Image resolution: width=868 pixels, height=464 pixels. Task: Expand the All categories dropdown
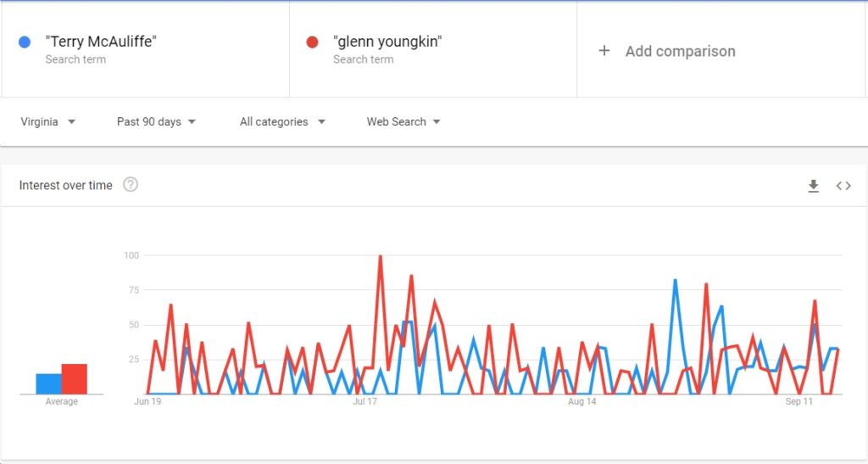point(282,122)
